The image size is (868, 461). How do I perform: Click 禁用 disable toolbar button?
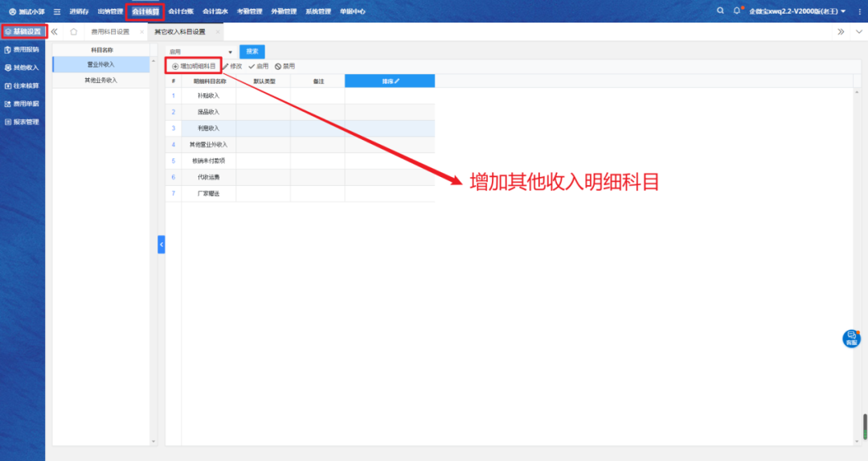(285, 66)
